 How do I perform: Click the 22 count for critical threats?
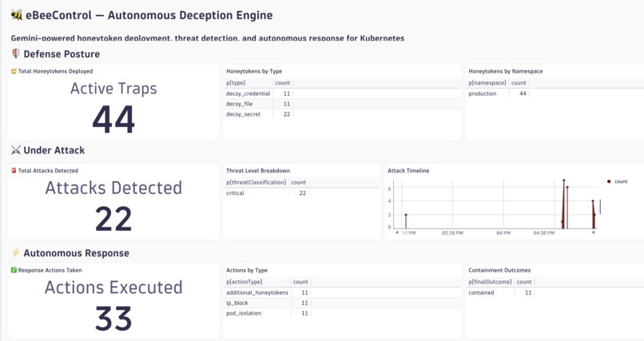click(x=302, y=193)
